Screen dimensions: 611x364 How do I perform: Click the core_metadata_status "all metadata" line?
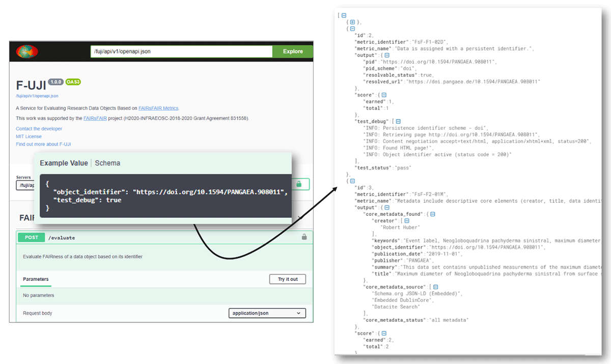(x=415, y=320)
